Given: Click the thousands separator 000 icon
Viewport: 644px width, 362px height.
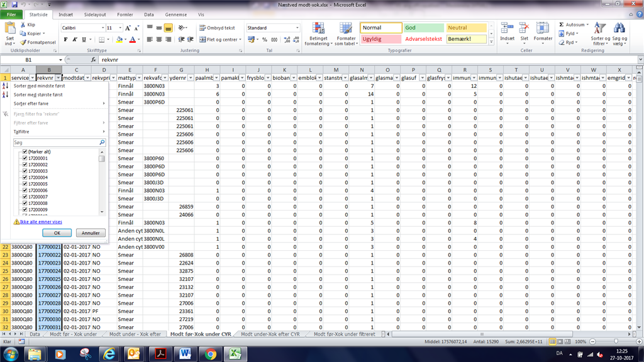Looking at the screenshot, I should (x=274, y=40).
